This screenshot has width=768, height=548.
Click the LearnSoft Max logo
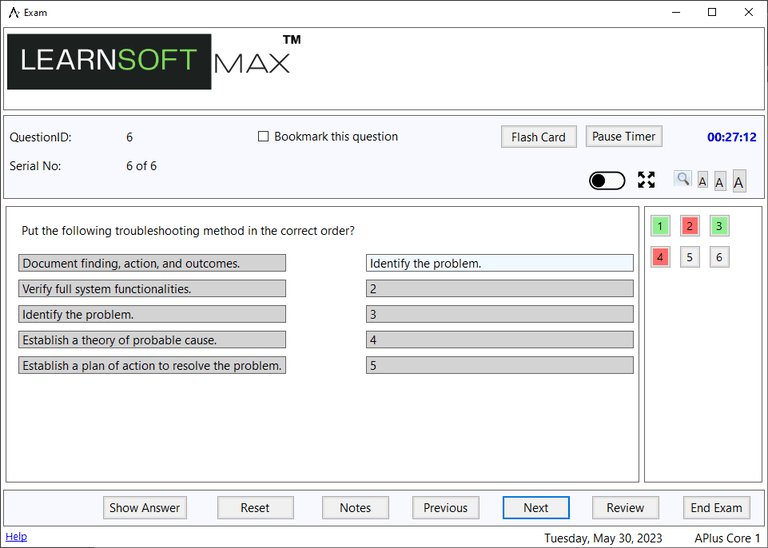click(154, 61)
